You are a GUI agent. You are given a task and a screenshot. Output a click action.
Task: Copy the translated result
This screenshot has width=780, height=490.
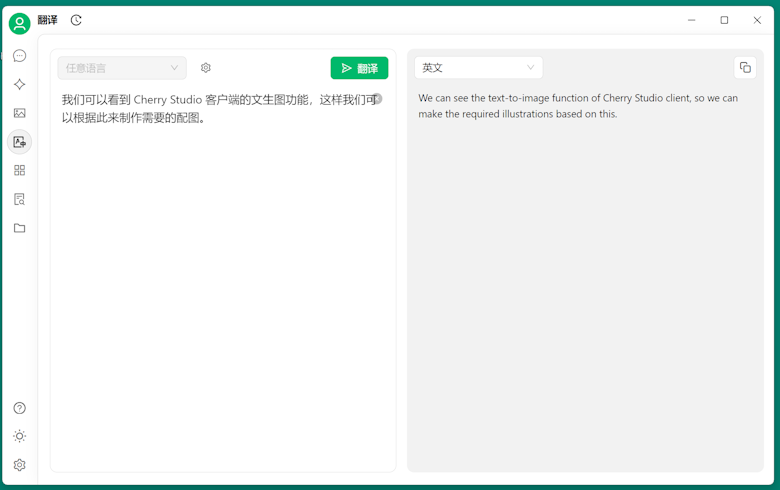click(x=745, y=68)
